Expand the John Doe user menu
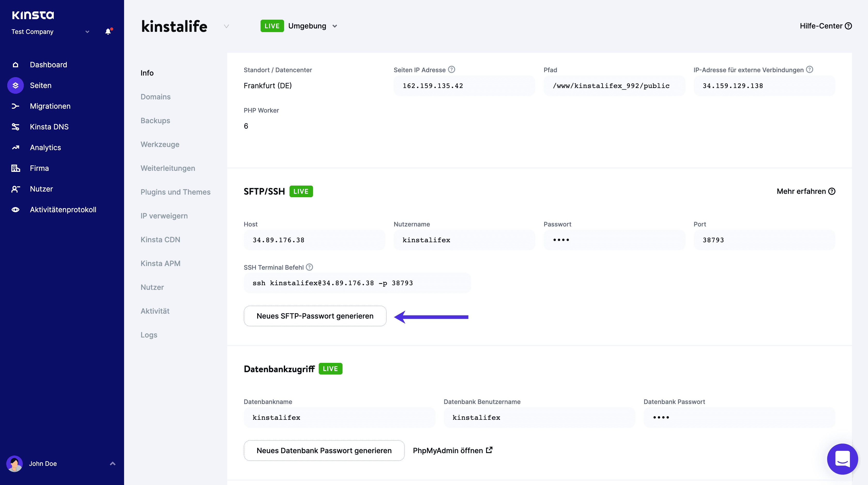Screen dimensions: 868x485 pos(112,464)
